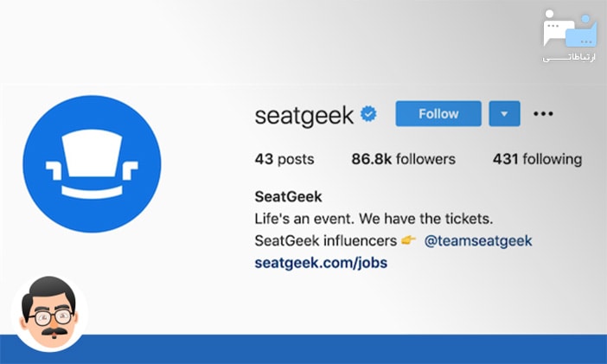The width and height of the screenshot is (607, 364).
Task: Click the pointing hand emoji in bio
Action: (x=408, y=240)
